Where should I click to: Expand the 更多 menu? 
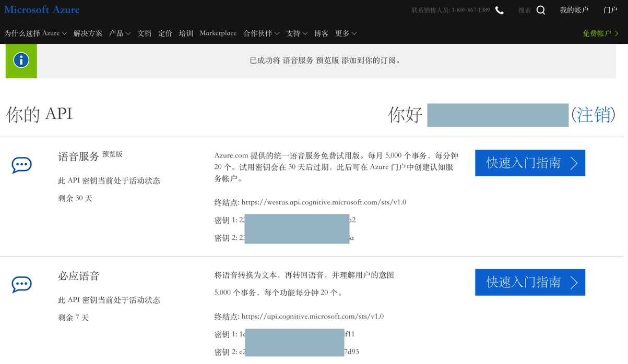click(x=346, y=33)
